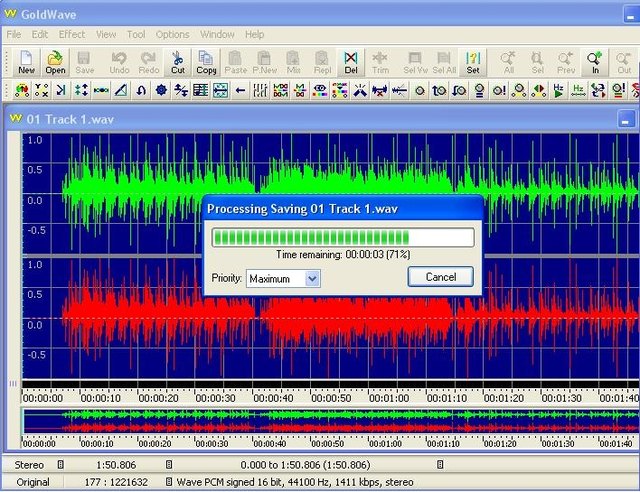Click the red-green channel mixer effect icon
This screenshot has height=492, width=640.
pyautogui.click(x=22, y=90)
